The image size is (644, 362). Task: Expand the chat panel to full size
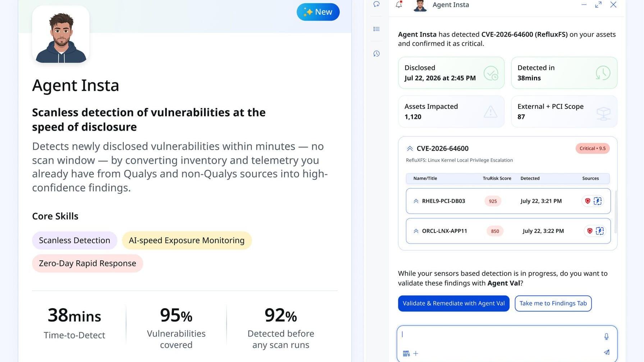(598, 5)
